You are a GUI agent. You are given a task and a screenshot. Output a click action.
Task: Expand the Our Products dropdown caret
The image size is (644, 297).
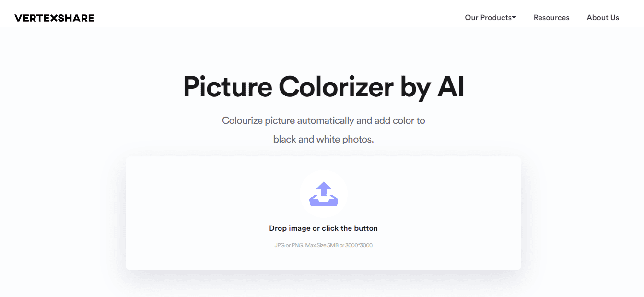tap(514, 18)
